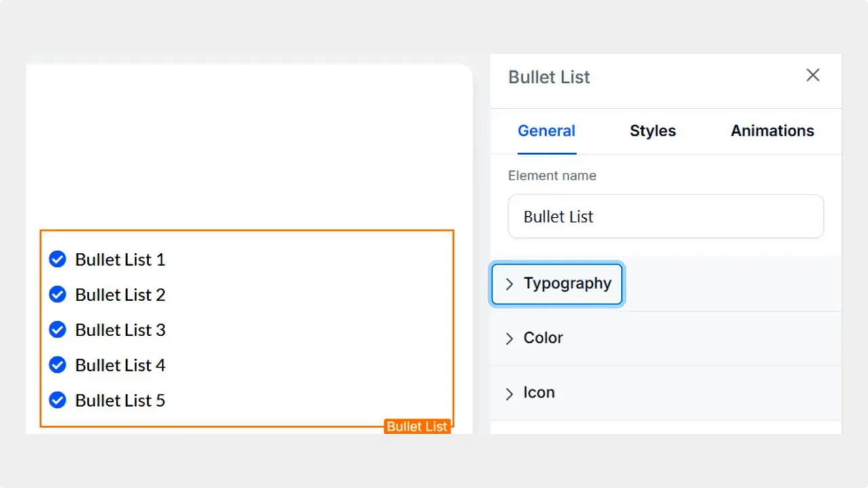Image resolution: width=868 pixels, height=488 pixels.
Task: Click the circular check icon next to Bullet List 4
Action: pos(57,365)
